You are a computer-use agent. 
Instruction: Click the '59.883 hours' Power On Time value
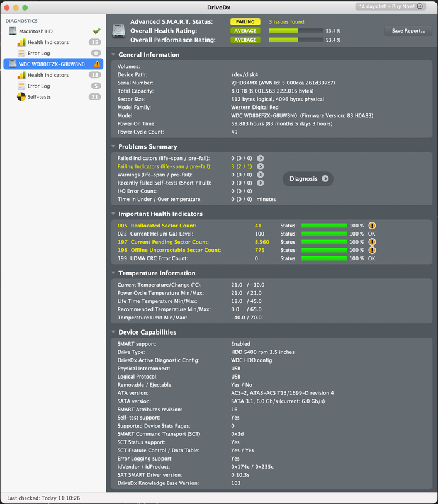tap(282, 123)
